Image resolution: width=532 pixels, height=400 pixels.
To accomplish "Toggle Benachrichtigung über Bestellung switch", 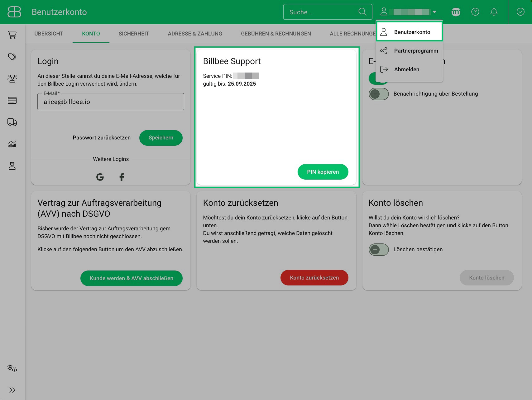I will coord(379,94).
